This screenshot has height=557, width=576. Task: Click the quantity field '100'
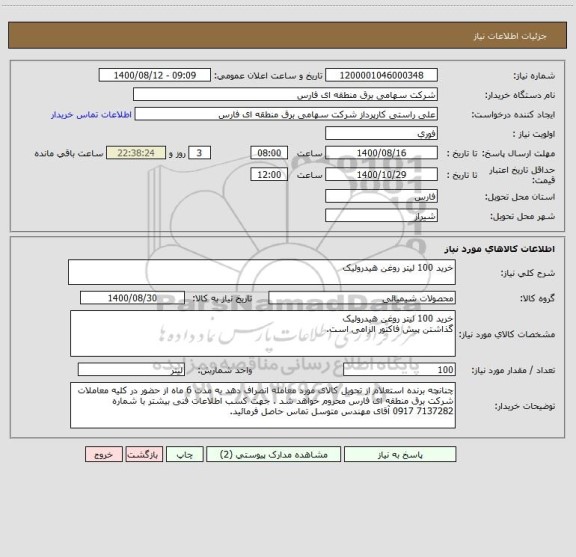[x=399, y=370]
